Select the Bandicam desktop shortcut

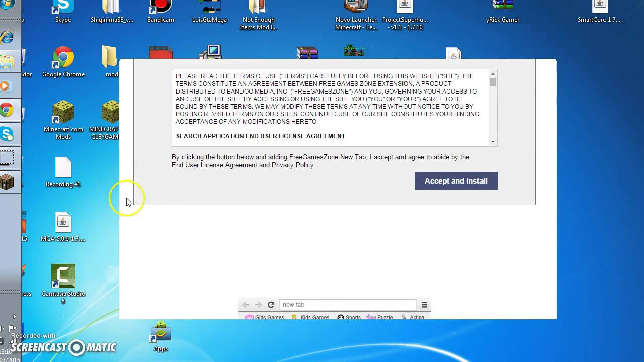point(160,12)
